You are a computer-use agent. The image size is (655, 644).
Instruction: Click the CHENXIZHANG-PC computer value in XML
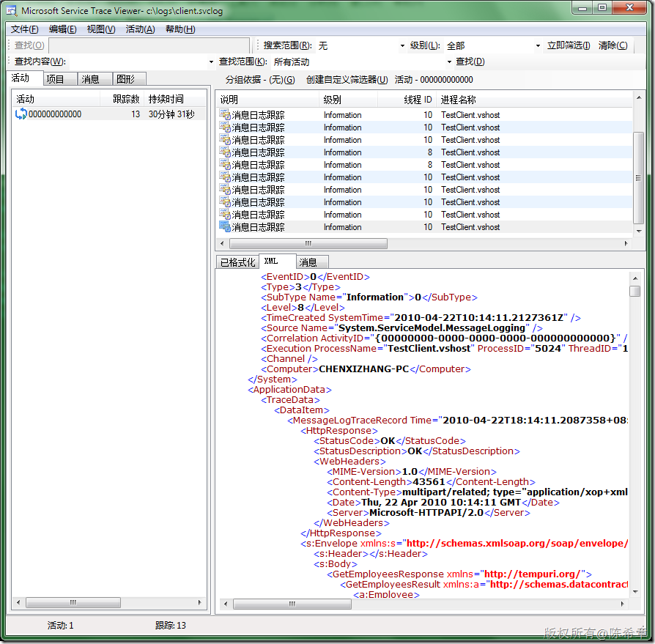pos(363,369)
